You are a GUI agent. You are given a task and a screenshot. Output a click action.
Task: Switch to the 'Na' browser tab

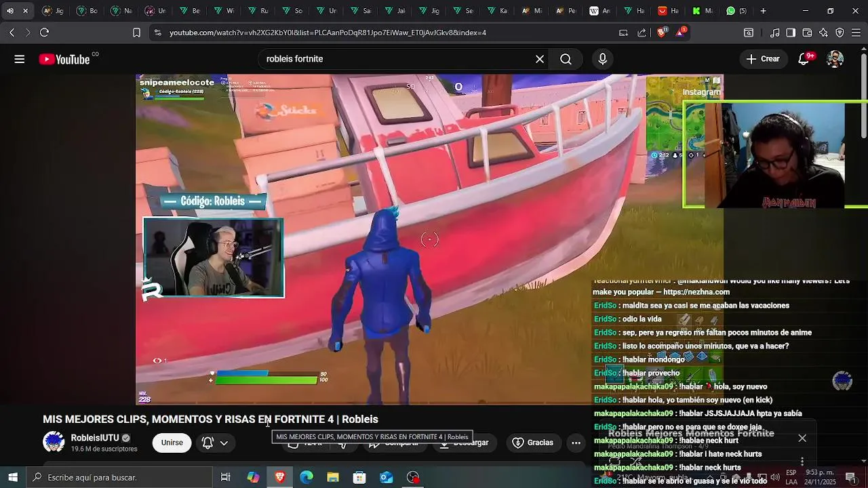122,11
